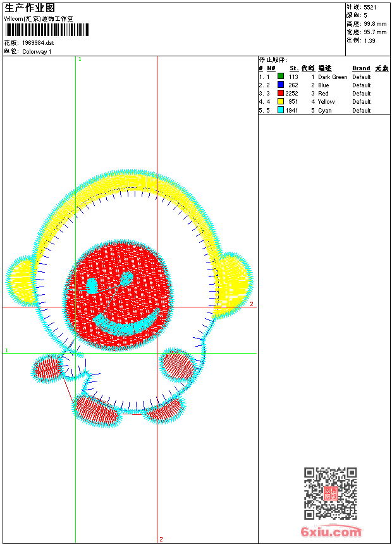
Task: Select the Cyan description cell
Action: coord(325,111)
